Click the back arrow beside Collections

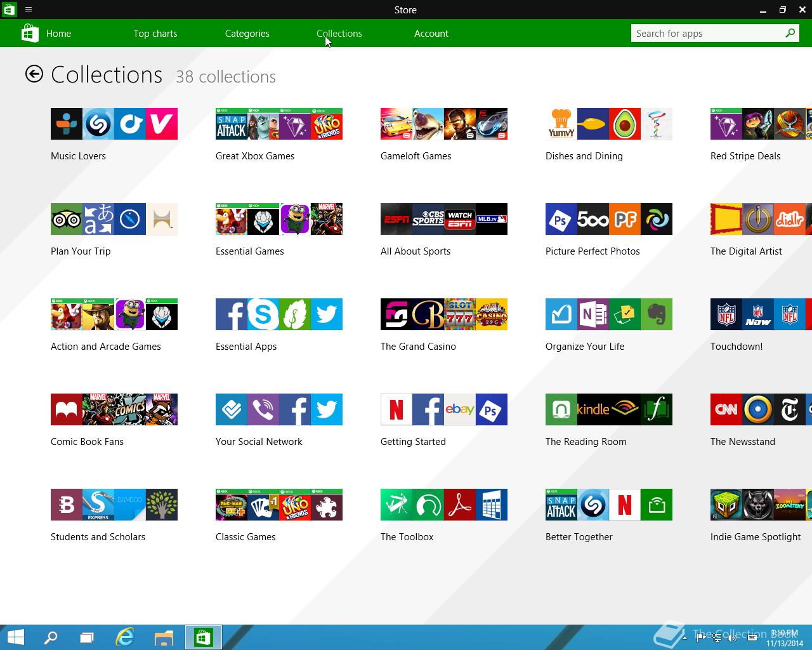(x=34, y=74)
